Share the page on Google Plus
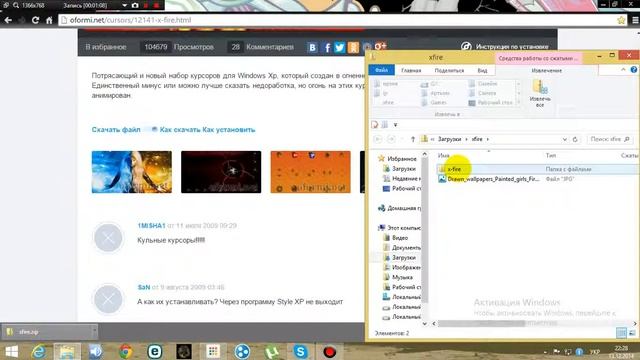 (380, 46)
